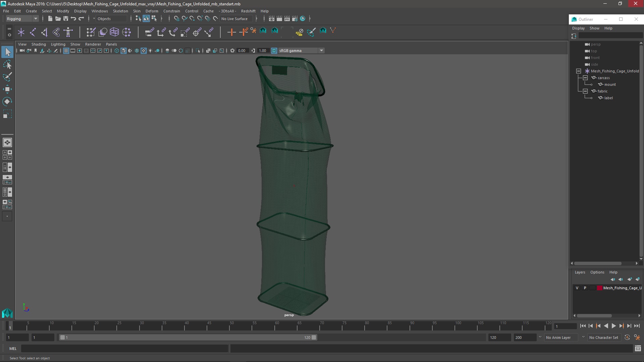Open the Redshift menu
Screen dimensions: 644x362
click(x=248, y=11)
